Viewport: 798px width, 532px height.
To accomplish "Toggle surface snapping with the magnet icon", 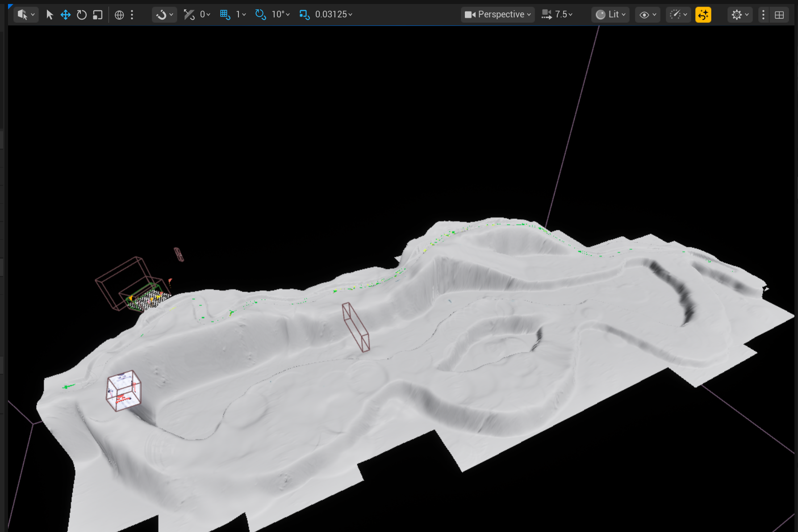I will click(162, 14).
